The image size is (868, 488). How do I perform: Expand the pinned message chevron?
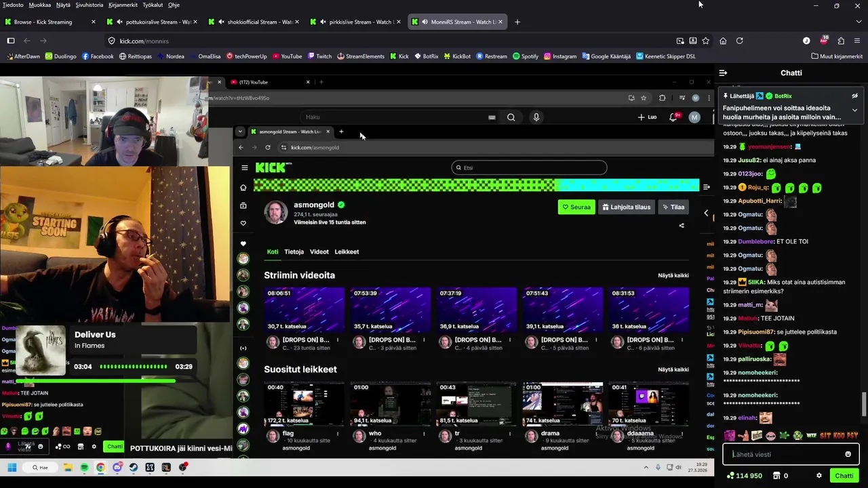tap(854, 110)
